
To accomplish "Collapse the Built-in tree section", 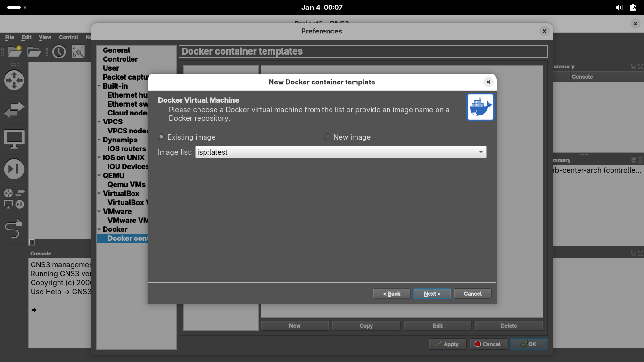I will pyautogui.click(x=99, y=86).
